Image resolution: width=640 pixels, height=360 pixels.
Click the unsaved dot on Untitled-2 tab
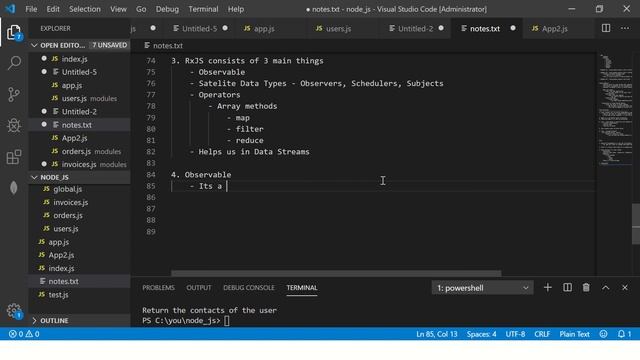[x=441, y=28]
